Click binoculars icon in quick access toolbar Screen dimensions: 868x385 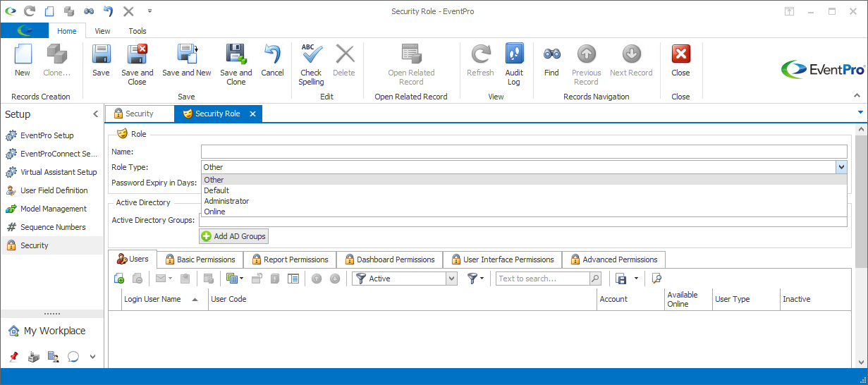88,11
